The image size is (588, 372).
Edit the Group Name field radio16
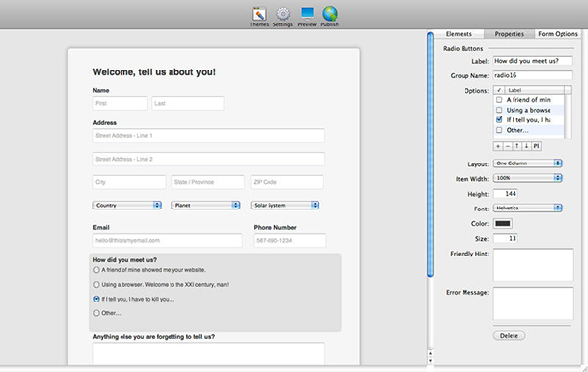532,75
